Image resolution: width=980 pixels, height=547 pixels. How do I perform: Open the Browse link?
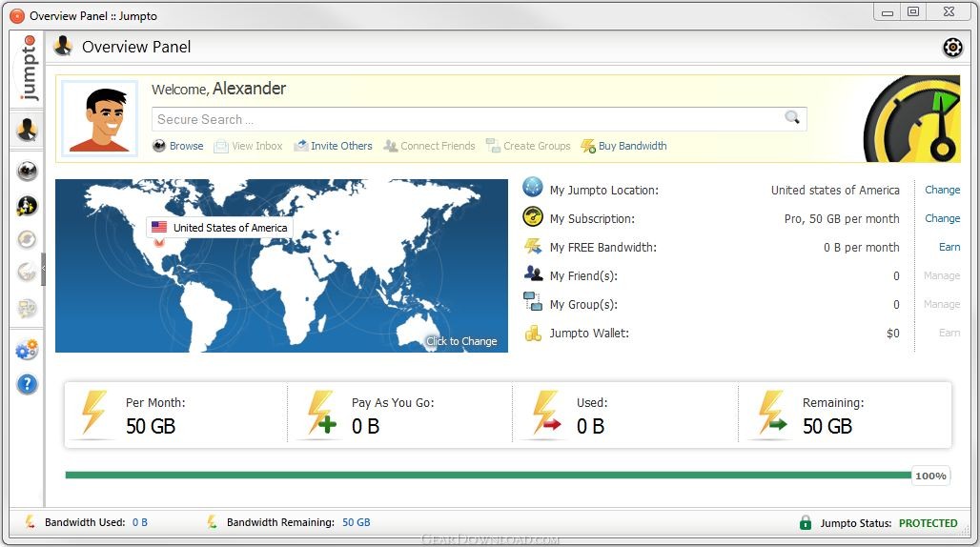[186, 146]
